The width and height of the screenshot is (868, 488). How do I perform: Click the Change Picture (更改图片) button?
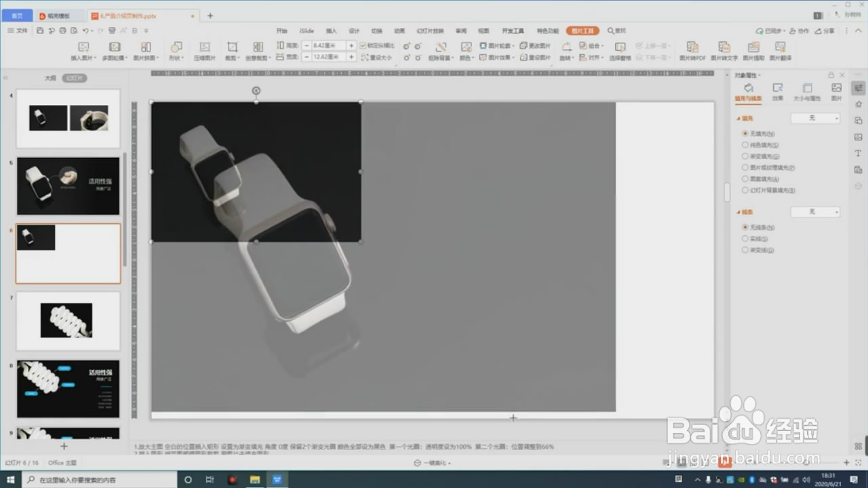pos(536,46)
